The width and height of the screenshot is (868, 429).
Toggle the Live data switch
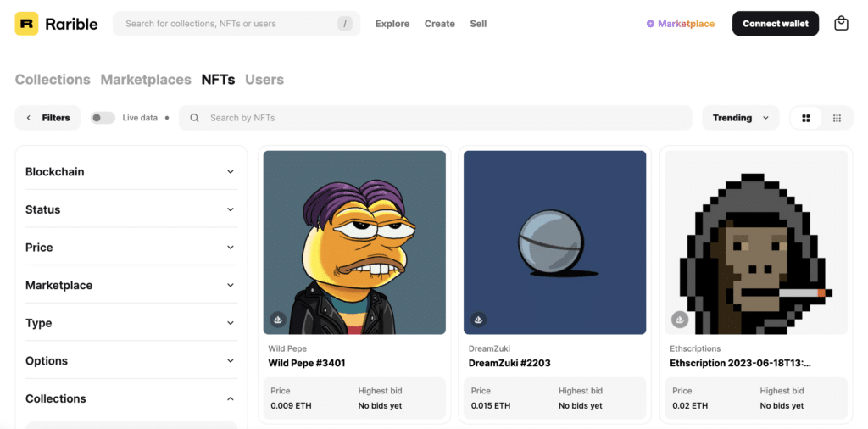pyautogui.click(x=103, y=118)
